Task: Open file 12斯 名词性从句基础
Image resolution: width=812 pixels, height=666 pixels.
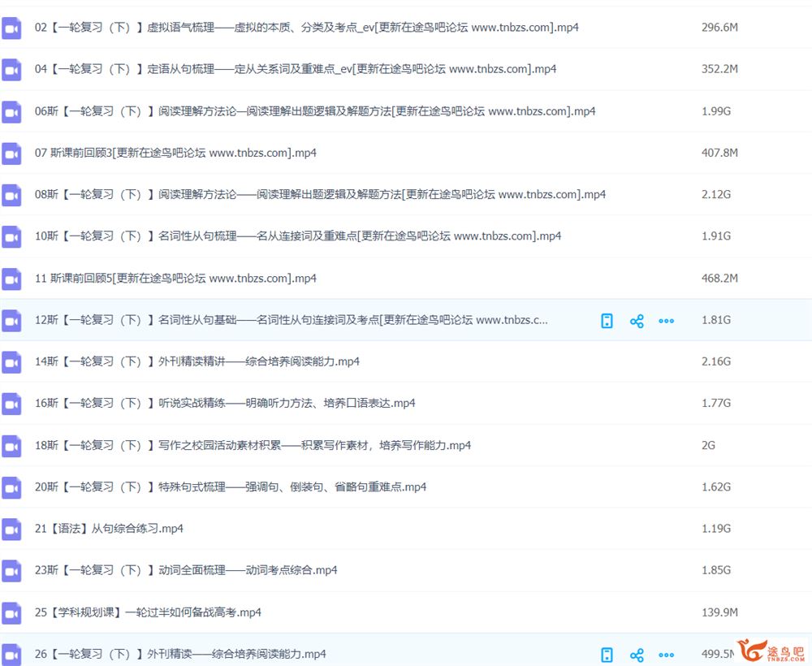Action: point(291,320)
